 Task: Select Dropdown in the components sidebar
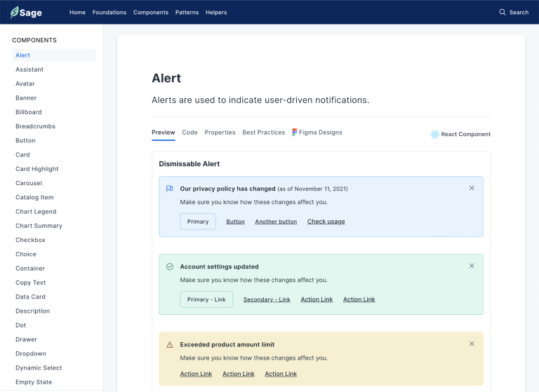pyautogui.click(x=31, y=353)
